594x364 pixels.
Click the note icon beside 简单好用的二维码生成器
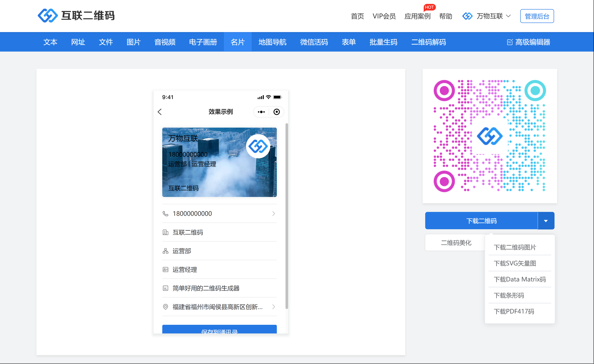(x=165, y=288)
